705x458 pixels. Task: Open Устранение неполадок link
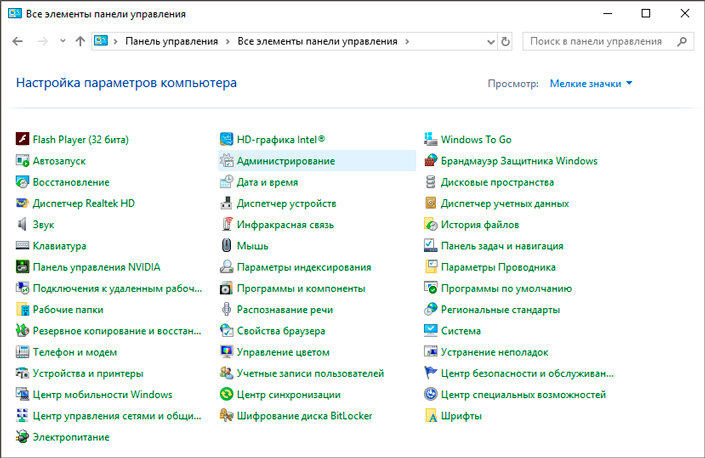[x=495, y=352]
